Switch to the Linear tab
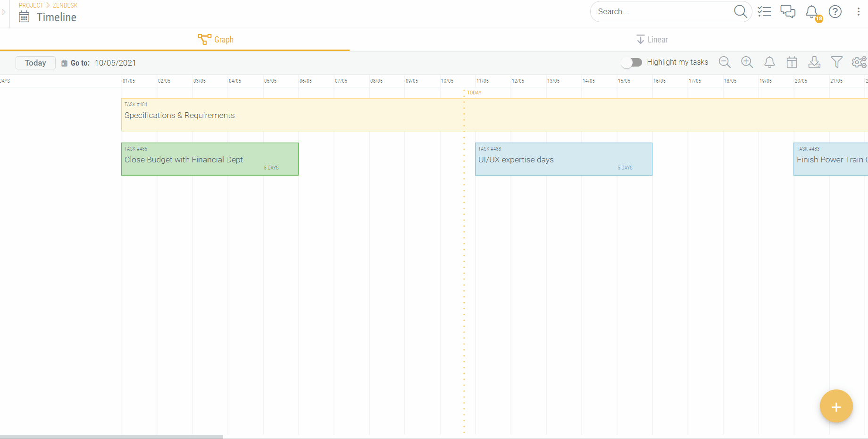The width and height of the screenshot is (868, 439). [x=652, y=40]
